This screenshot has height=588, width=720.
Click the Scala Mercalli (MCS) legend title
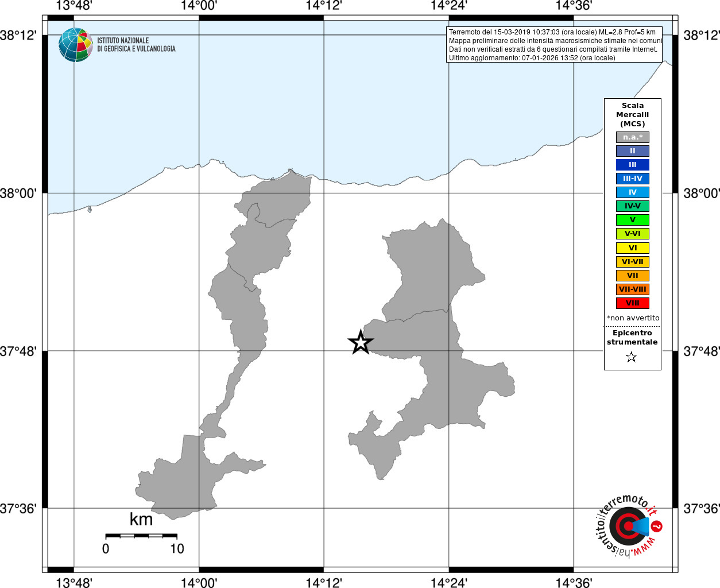tap(633, 115)
